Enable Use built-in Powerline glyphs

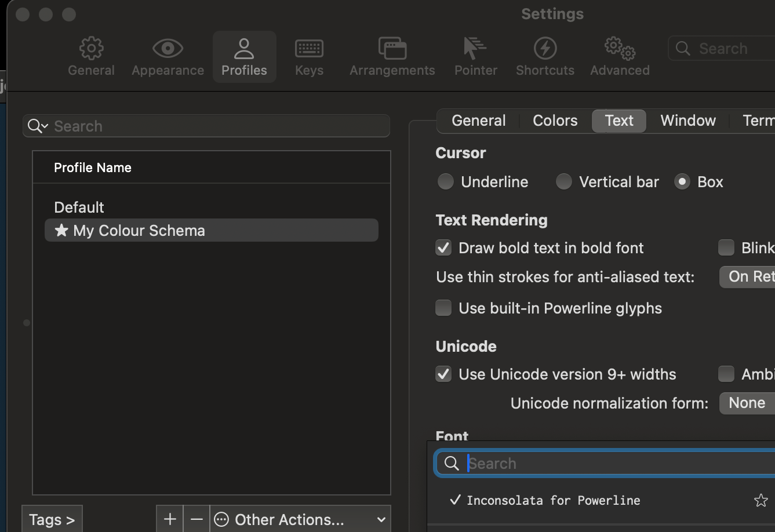[443, 308]
